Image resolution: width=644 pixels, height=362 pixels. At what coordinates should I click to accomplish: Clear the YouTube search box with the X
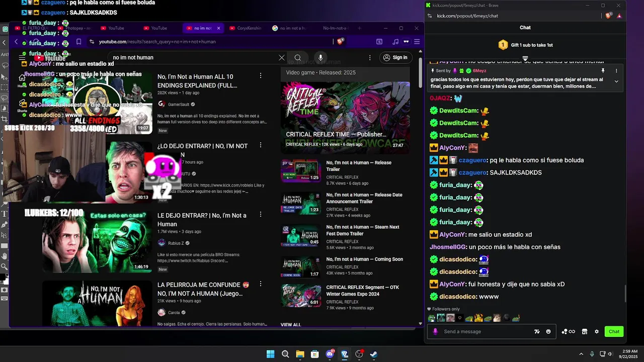coord(282,58)
